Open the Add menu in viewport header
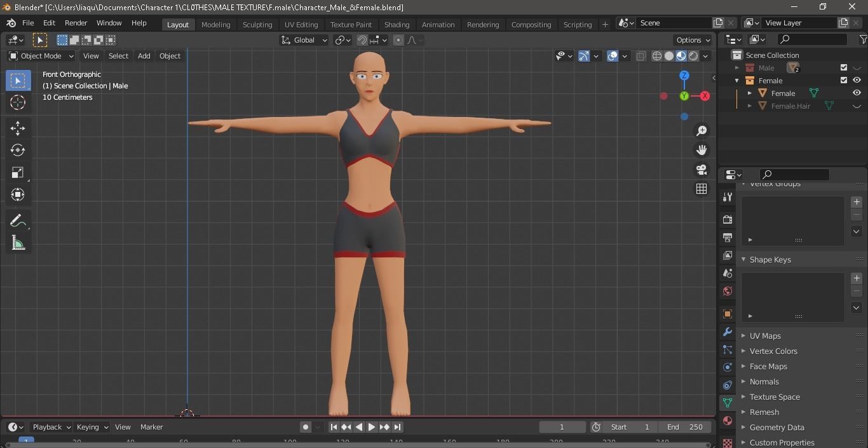Image resolution: width=868 pixels, height=448 pixels. [144, 56]
